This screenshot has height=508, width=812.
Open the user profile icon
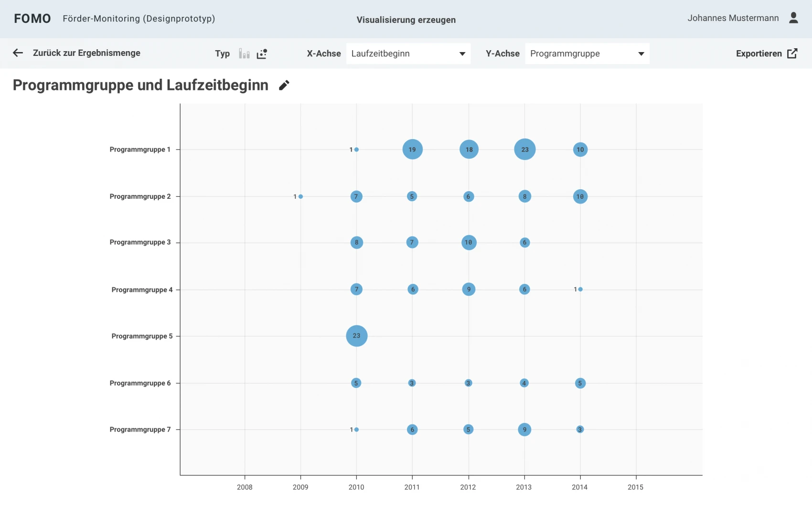click(793, 18)
